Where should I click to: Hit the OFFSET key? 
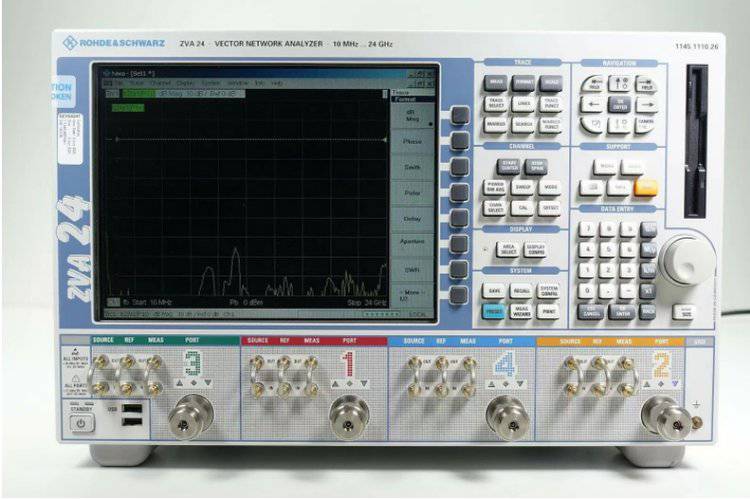tap(550, 208)
